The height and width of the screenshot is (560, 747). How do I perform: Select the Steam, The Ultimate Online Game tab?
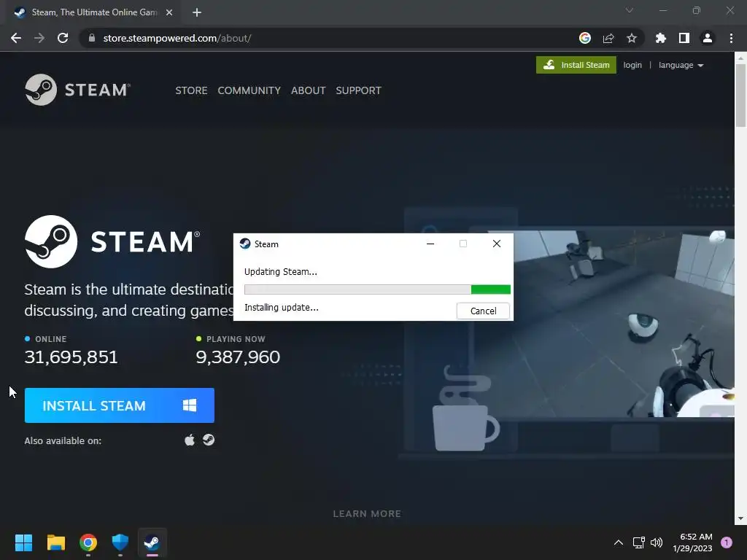click(93, 12)
